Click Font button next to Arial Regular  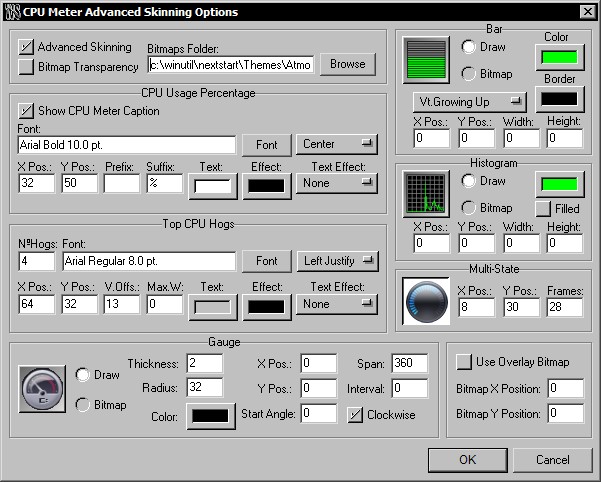point(267,261)
